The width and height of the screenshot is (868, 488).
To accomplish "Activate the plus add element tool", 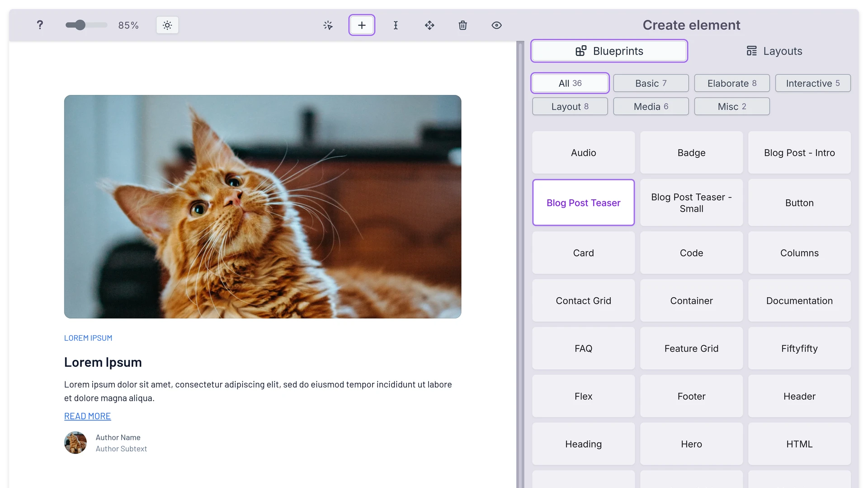I will pyautogui.click(x=362, y=25).
